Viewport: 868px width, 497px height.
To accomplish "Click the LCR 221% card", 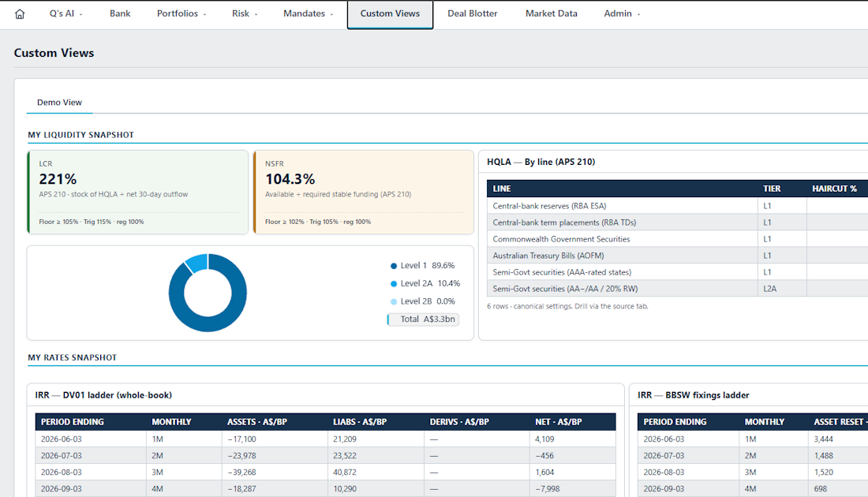I will [x=138, y=192].
